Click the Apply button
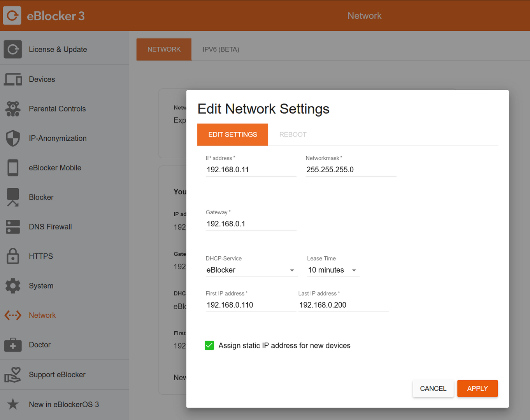Image resolution: width=530 pixels, height=420 pixels. (x=477, y=388)
